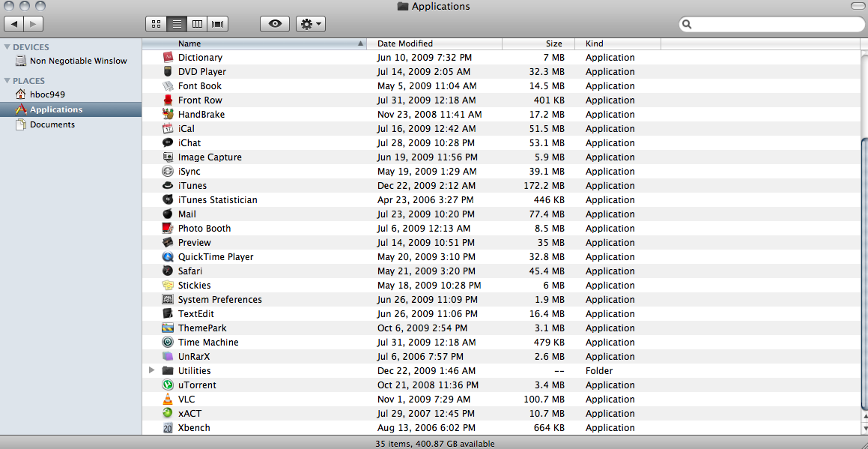Click the Utilities folder name
Image resolution: width=868 pixels, height=449 pixels.
(194, 371)
